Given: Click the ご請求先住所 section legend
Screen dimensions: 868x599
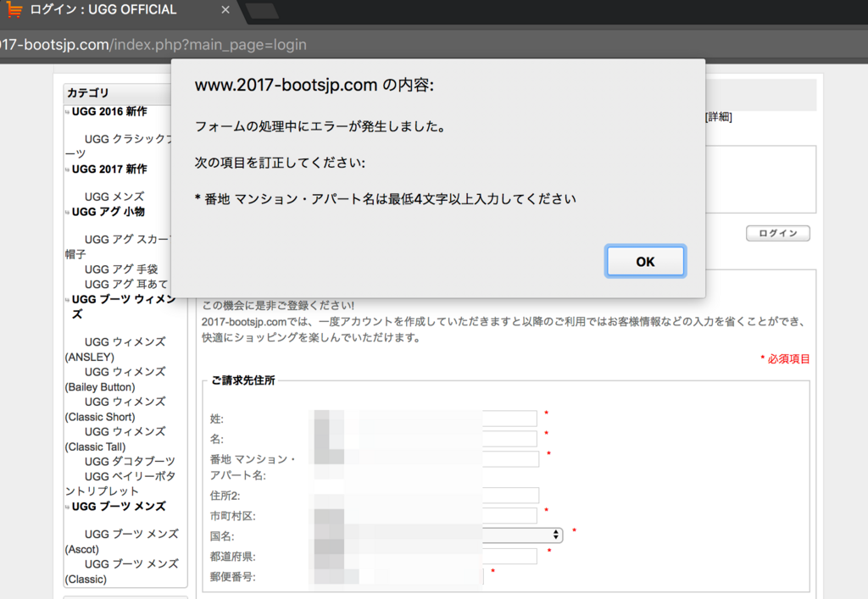Looking at the screenshot, I should point(243,380).
